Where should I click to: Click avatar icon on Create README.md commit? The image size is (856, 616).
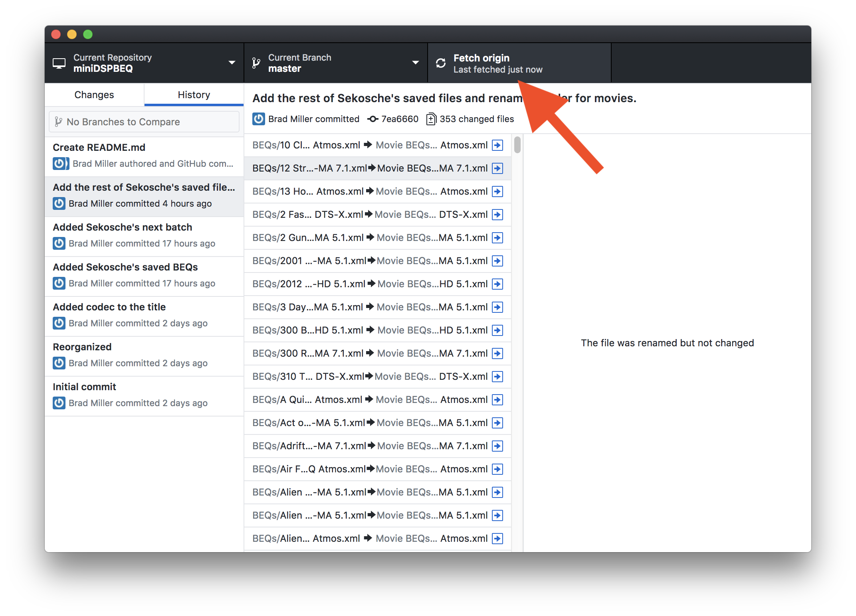[61, 164]
